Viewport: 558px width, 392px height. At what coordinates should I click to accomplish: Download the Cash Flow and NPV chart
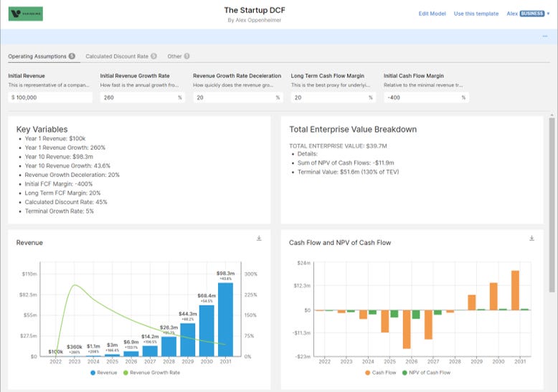tap(531, 238)
